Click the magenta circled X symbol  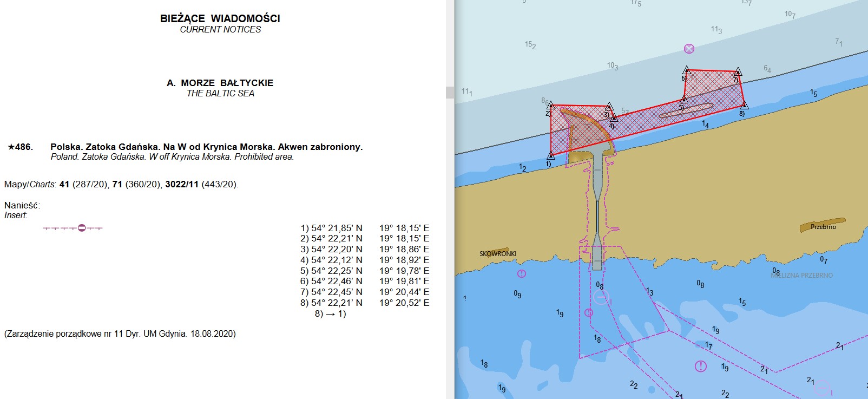689,49
